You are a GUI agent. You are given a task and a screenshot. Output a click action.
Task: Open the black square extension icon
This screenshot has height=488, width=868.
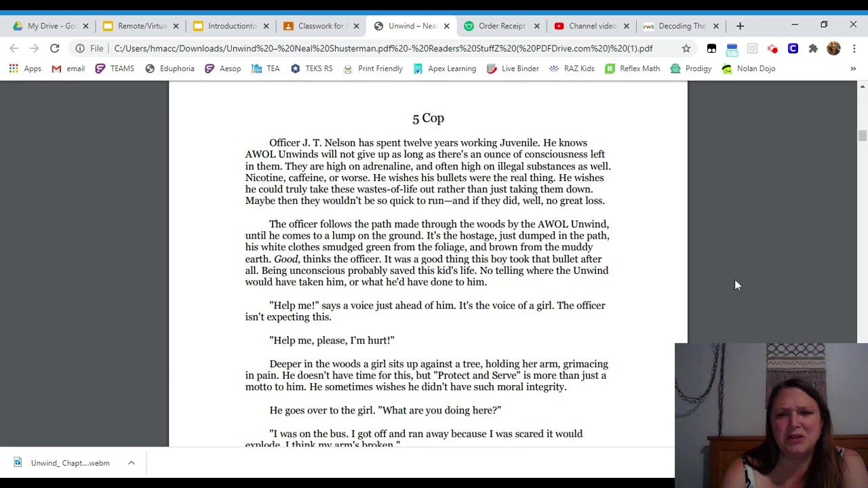[711, 48]
